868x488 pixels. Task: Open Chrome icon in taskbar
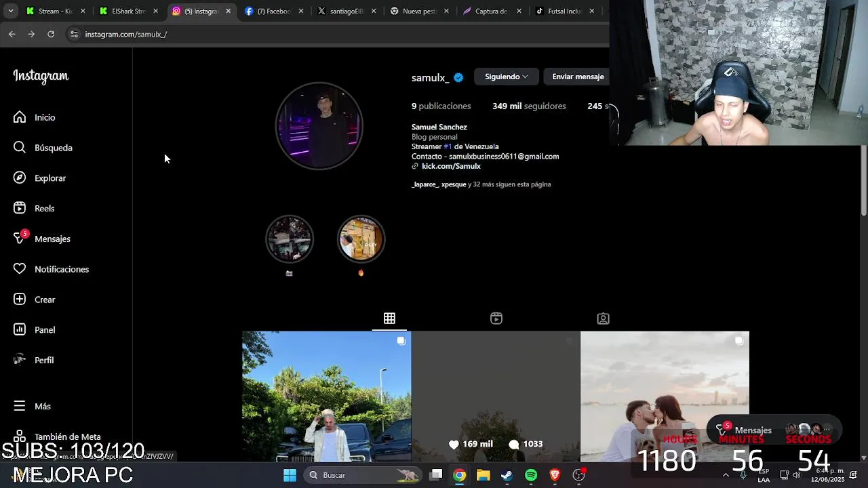click(x=460, y=475)
